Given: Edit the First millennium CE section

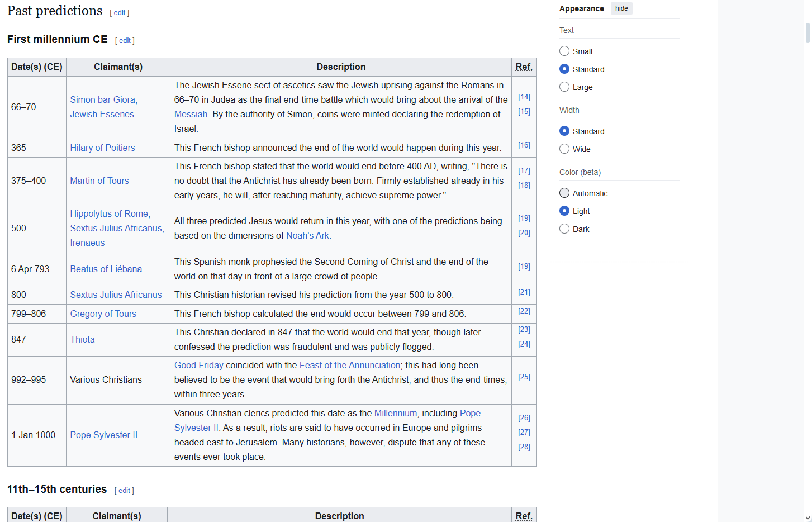Looking at the screenshot, I should pos(125,41).
